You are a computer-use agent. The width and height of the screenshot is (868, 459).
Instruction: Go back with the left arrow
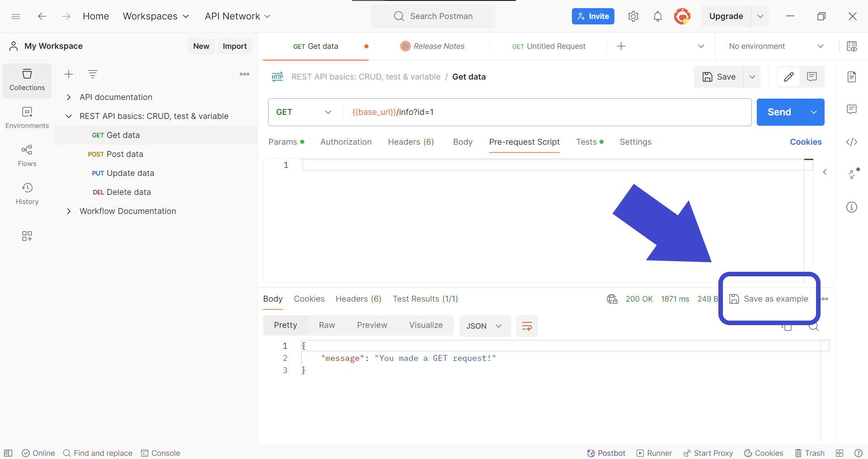[x=42, y=16]
